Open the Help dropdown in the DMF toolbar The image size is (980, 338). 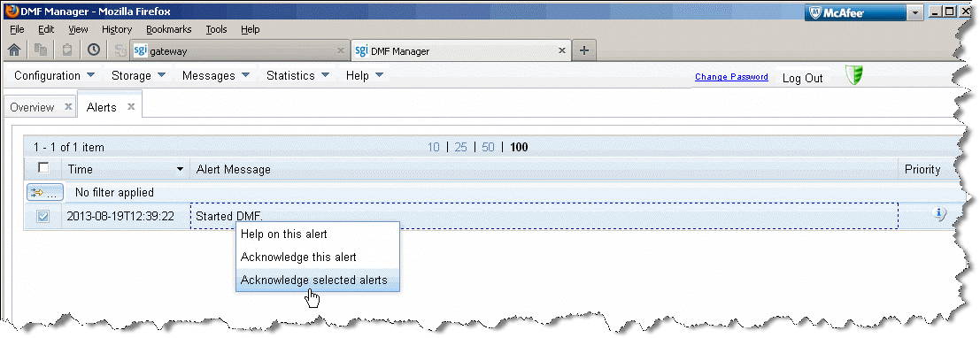point(366,75)
